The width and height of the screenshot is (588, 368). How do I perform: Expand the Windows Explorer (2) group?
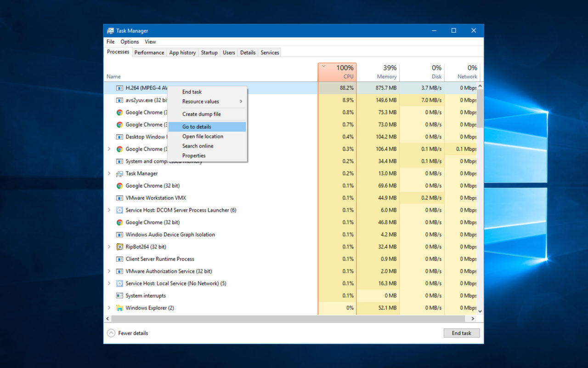click(109, 308)
